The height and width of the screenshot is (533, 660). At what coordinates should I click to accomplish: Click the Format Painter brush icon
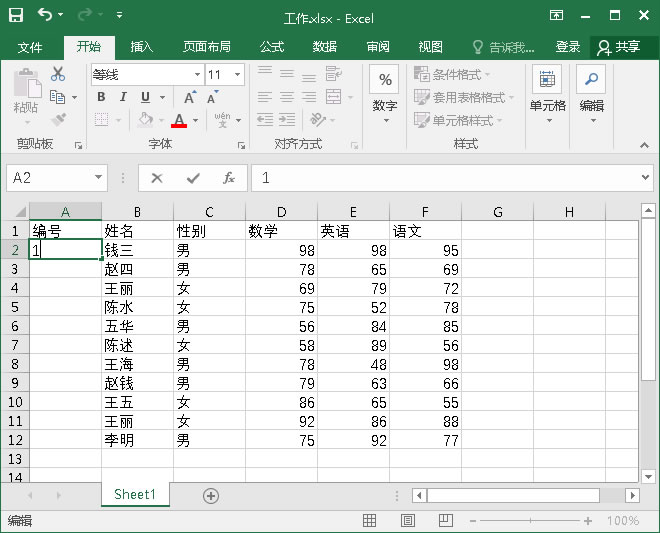[x=59, y=120]
